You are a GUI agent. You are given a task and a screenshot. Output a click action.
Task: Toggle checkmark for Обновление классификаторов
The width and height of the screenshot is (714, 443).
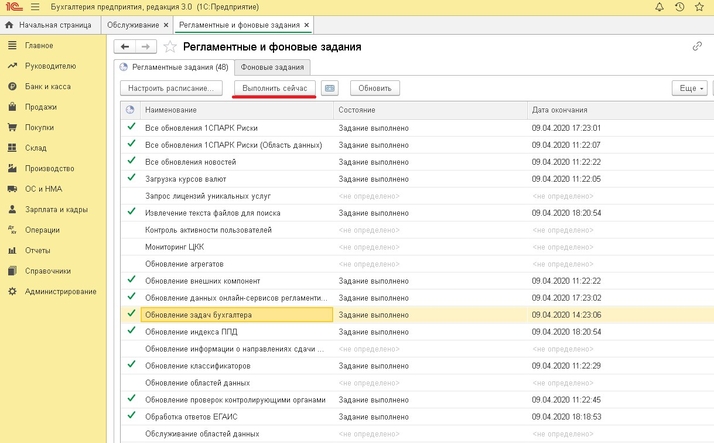130,365
